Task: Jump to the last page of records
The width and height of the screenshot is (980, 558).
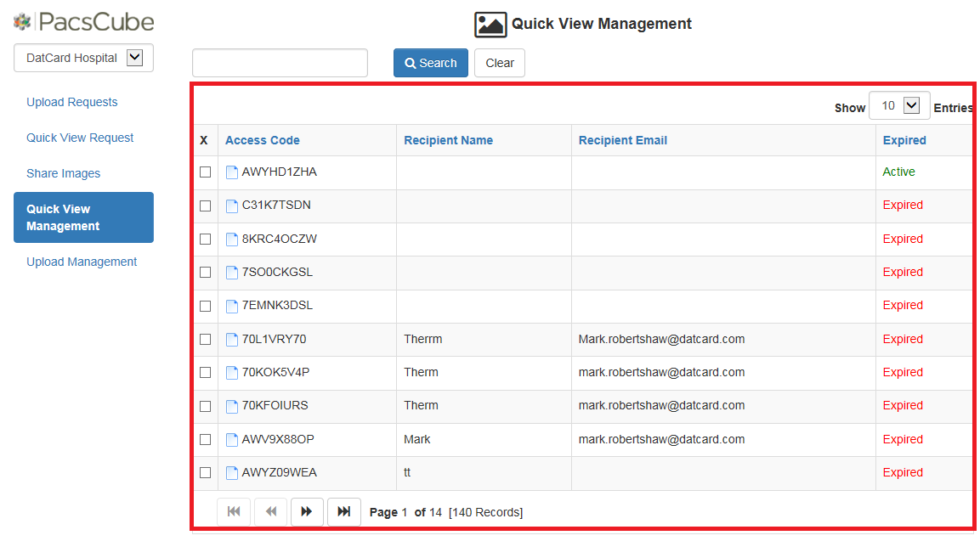Action: [343, 512]
